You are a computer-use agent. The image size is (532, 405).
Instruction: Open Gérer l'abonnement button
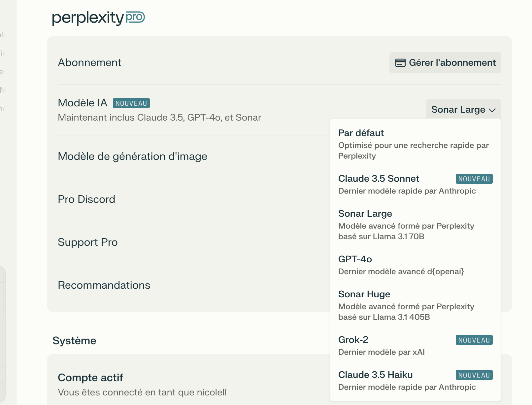coord(445,63)
